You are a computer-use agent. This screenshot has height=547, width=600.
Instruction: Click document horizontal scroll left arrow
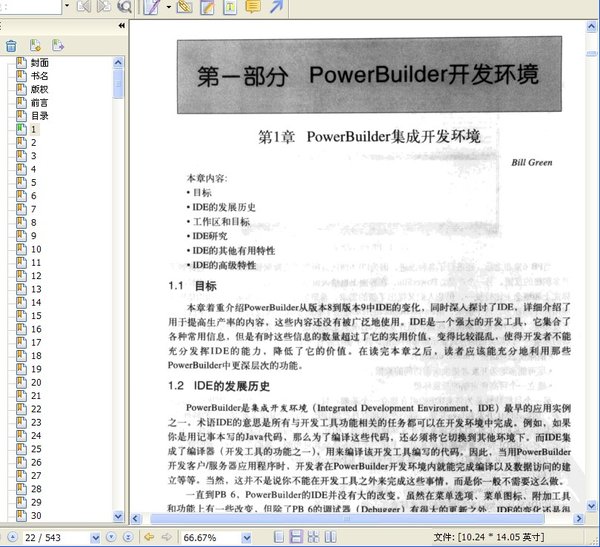(136, 519)
